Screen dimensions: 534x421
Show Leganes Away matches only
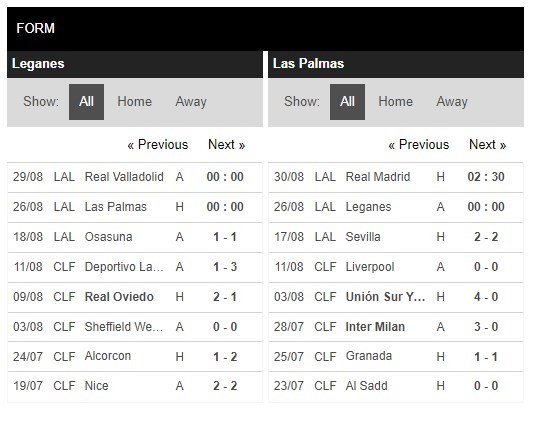191,102
